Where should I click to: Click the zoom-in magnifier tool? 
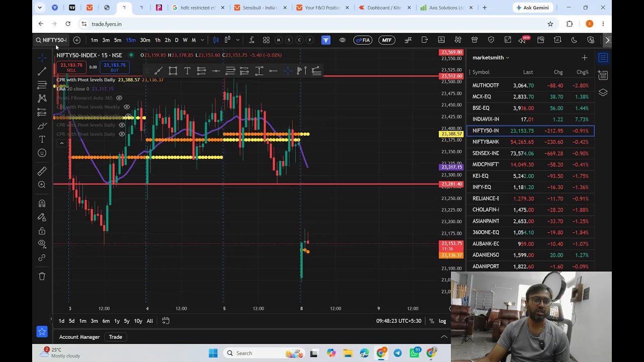click(x=42, y=185)
